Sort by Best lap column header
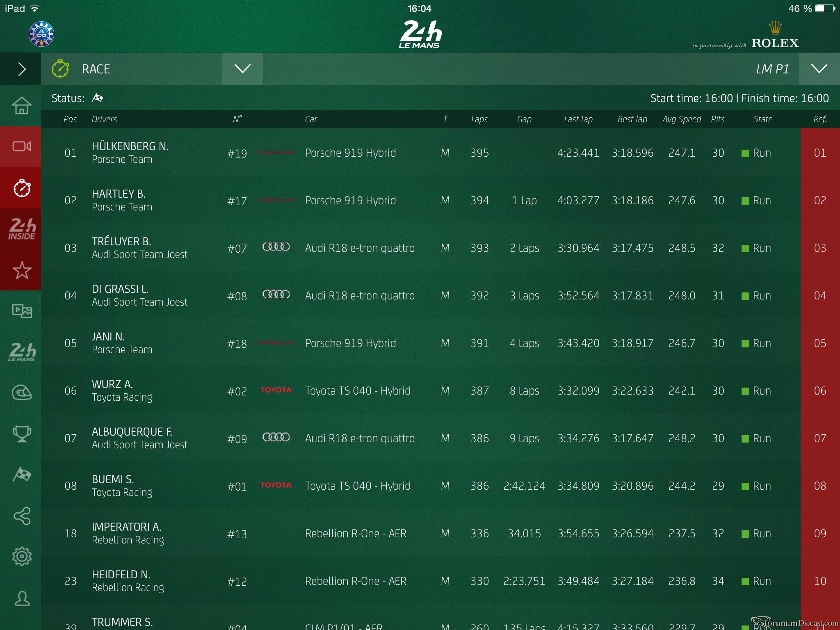Screen dimensions: 840x630 coord(632,119)
